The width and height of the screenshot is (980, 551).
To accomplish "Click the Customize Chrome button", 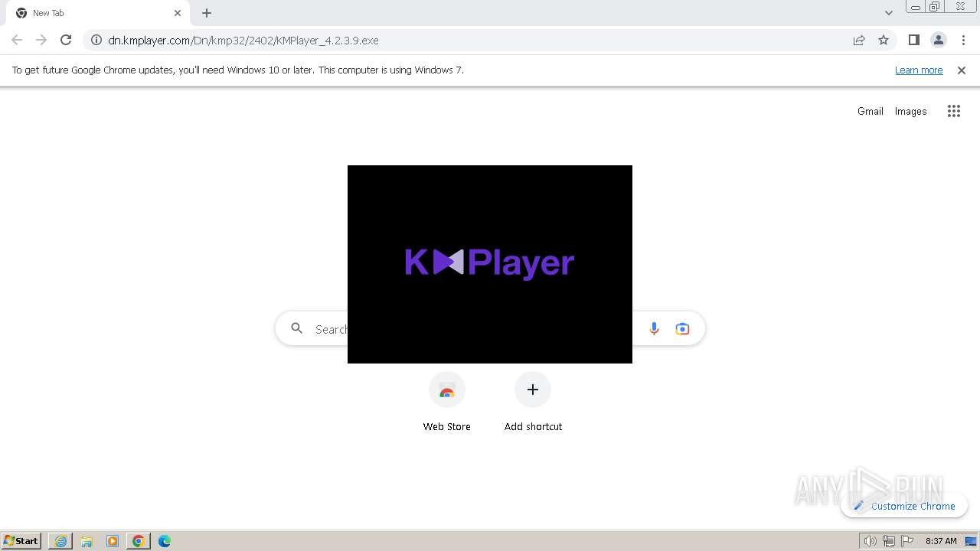I will click(x=904, y=506).
